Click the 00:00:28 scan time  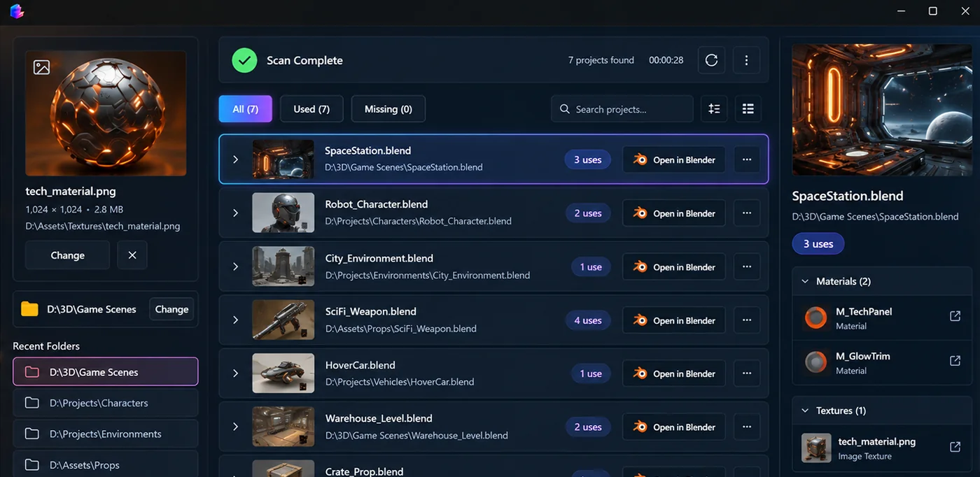click(666, 60)
